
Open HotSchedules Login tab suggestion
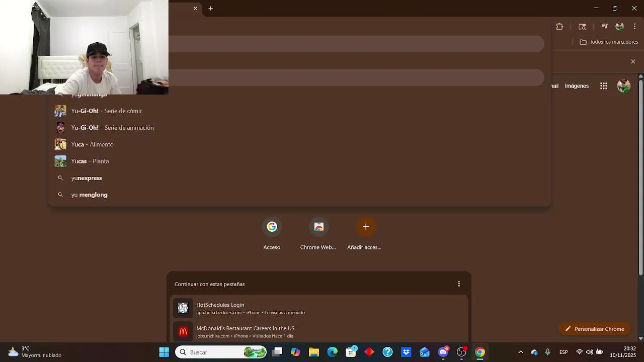(x=319, y=308)
